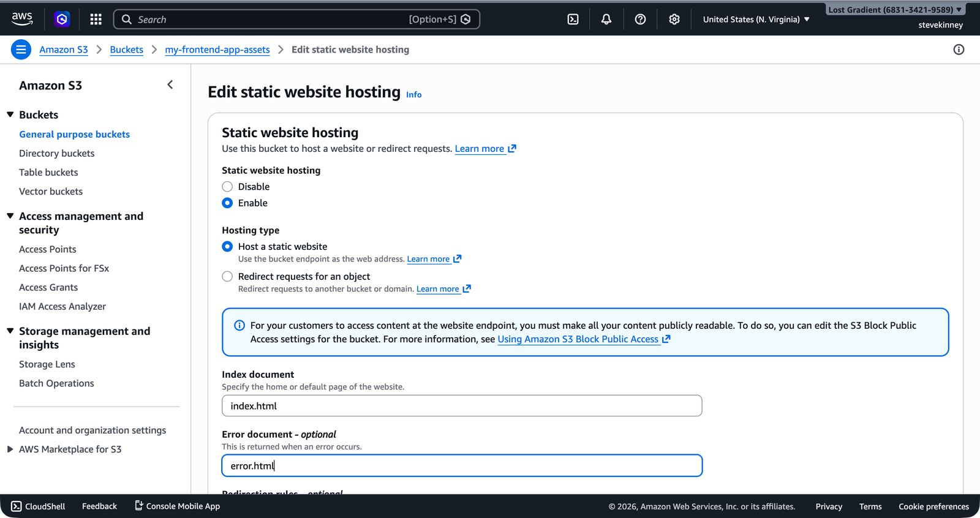Image resolution: width=980 pixels, height=518 pixels.
Task: Open Account and organization settings
Action: pos(92,430)
